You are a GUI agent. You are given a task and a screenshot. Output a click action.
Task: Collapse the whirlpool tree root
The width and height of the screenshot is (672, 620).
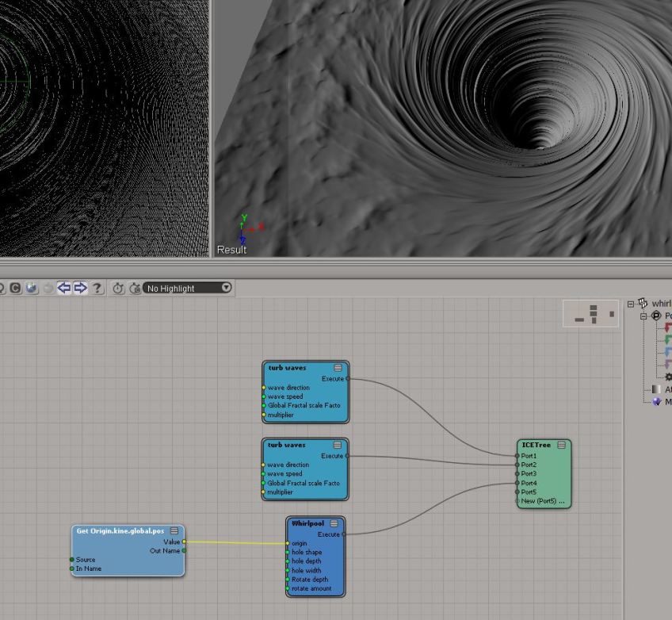[x=631, y=304]
